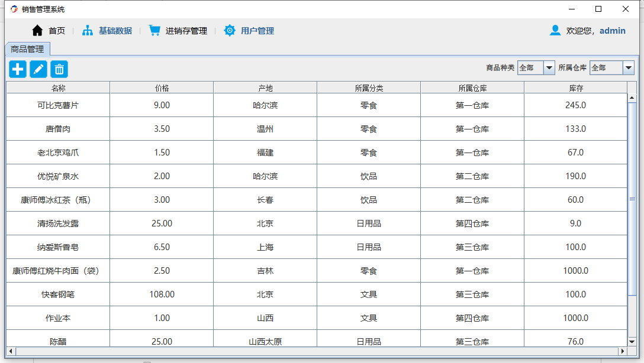Click the user management gear icon
Viewport: 644px width, 363px height.
point(230,30)
